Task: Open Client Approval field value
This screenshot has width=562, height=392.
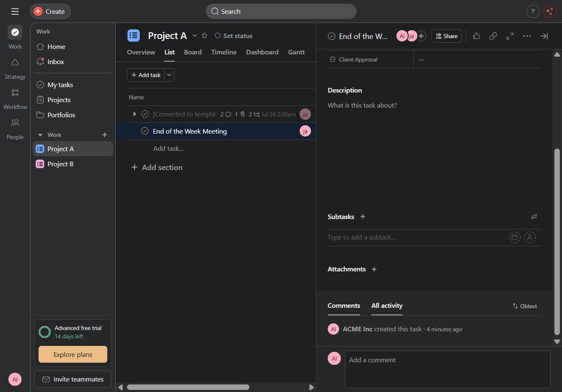Action: 477,59
